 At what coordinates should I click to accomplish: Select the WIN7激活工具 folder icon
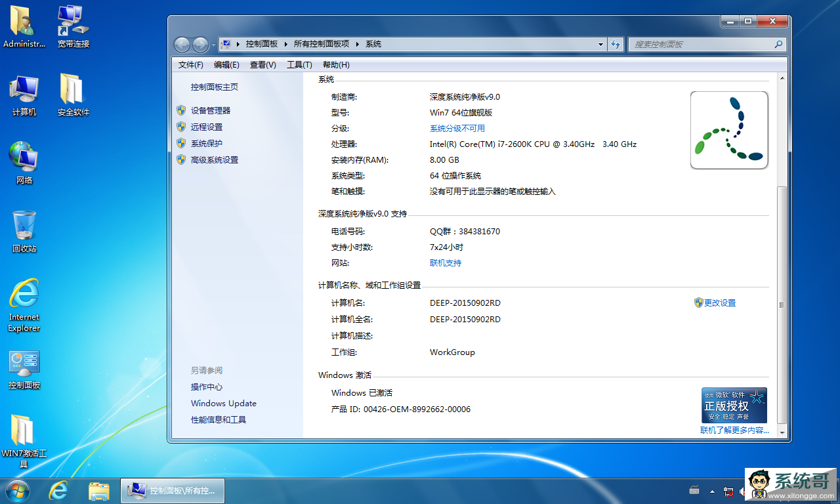24,440
